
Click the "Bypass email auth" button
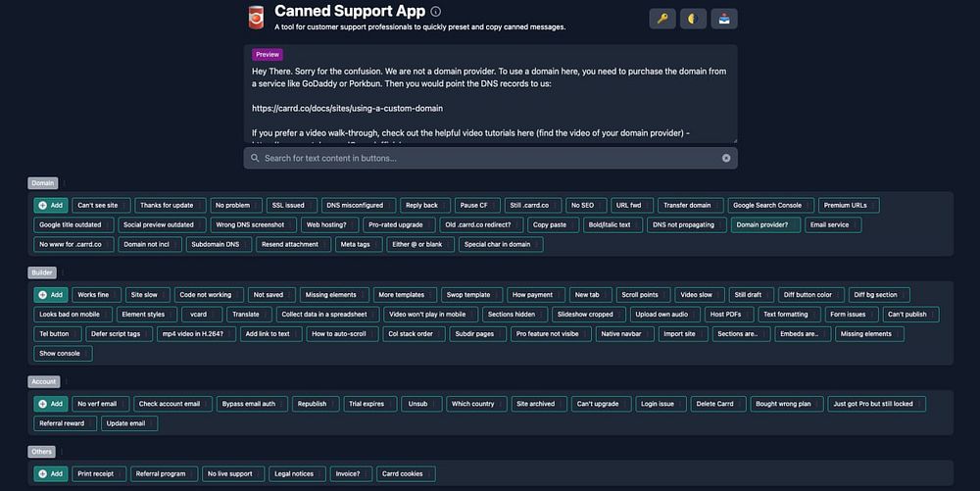(252, 404)
